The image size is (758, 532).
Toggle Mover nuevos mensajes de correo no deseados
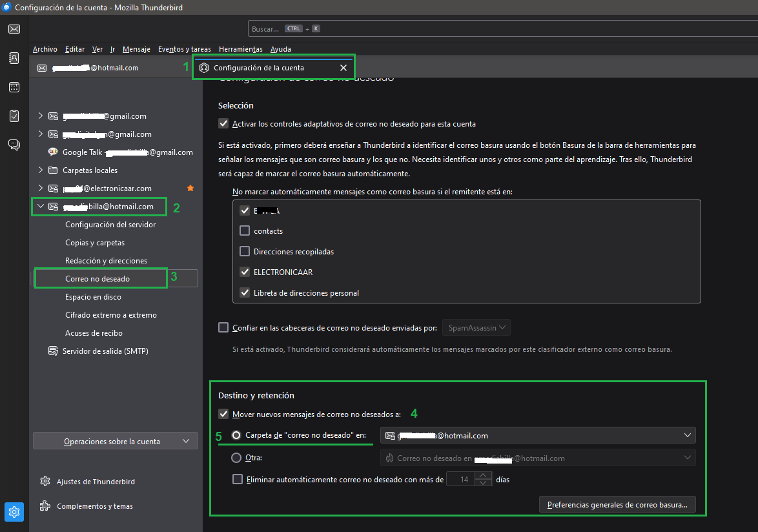[223, 414]
